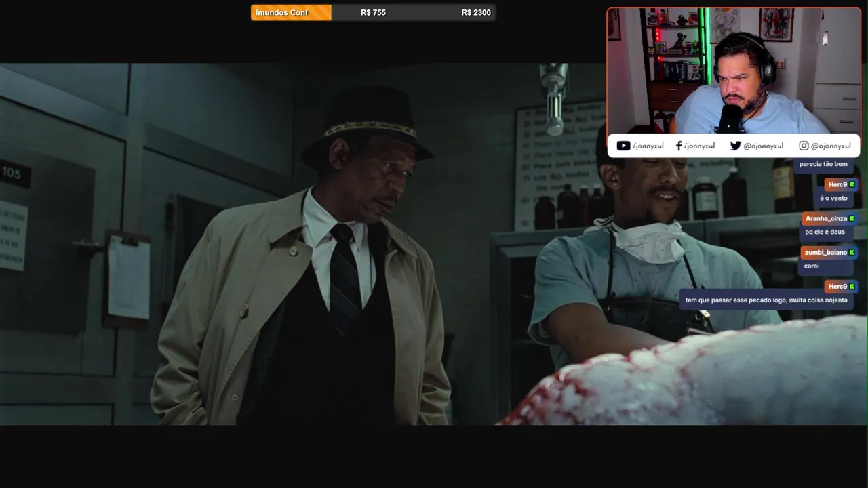
Task: Click the message 'tem que passar esse pecado logo'
Action: click(766, 300)
